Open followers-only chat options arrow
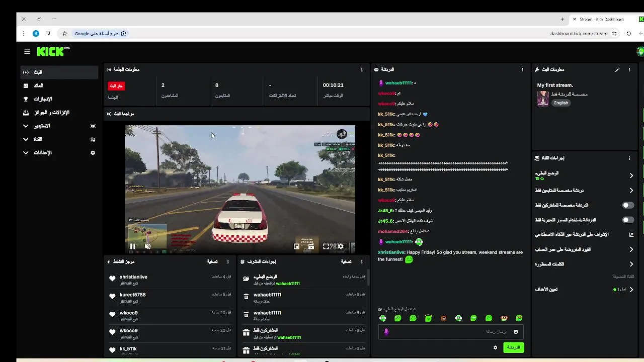 coord(631,191)
